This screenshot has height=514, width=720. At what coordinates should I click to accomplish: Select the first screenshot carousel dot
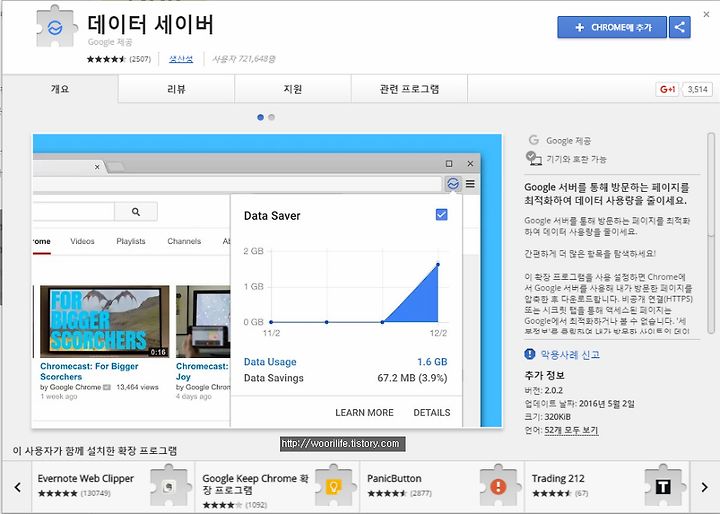[x=260, y=117]
